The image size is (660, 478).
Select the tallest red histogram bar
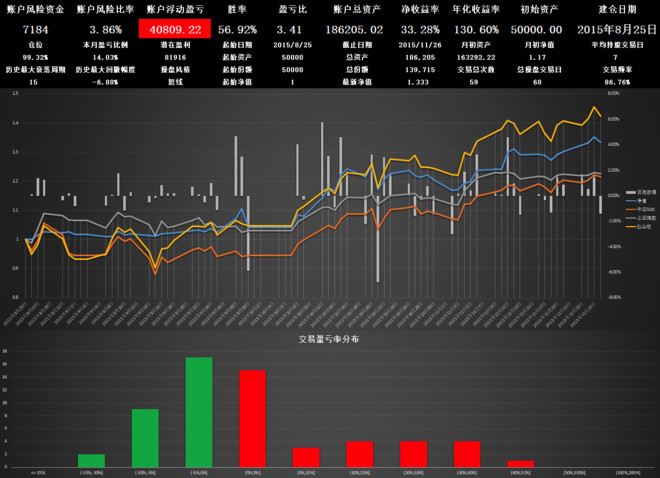coord(253,419)
